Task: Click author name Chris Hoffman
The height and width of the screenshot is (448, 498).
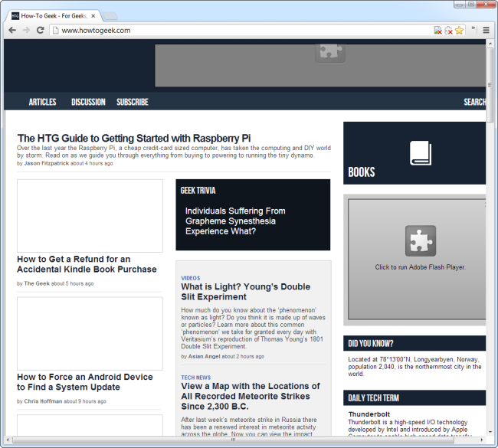Action: point(43,401)
